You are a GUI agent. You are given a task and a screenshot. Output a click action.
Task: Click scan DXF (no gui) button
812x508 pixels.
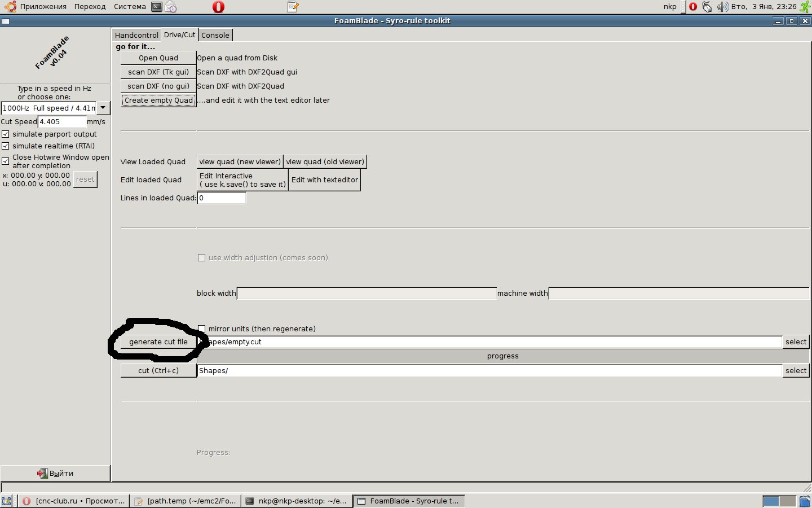(158, 86)
